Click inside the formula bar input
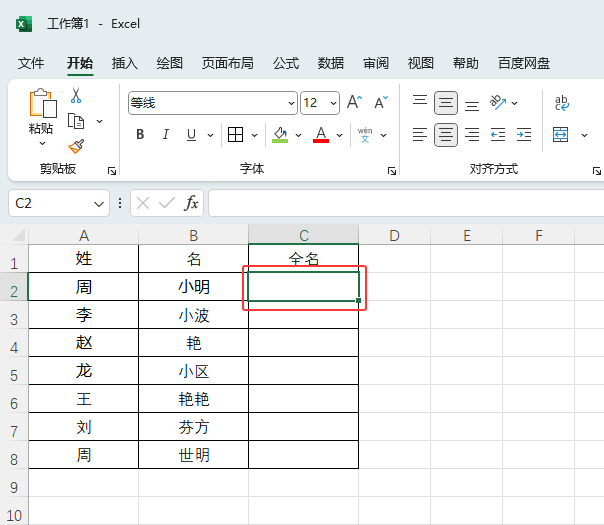 click(406, 203)
